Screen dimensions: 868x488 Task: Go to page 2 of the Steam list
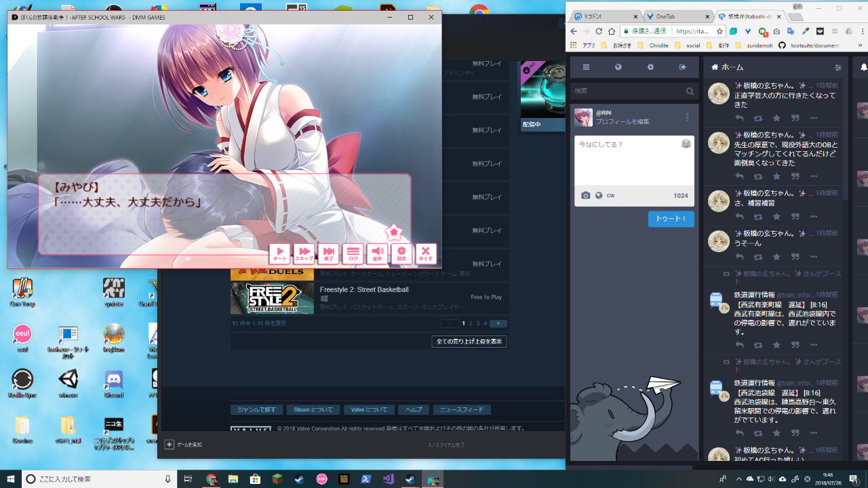[x=471, y=324]
